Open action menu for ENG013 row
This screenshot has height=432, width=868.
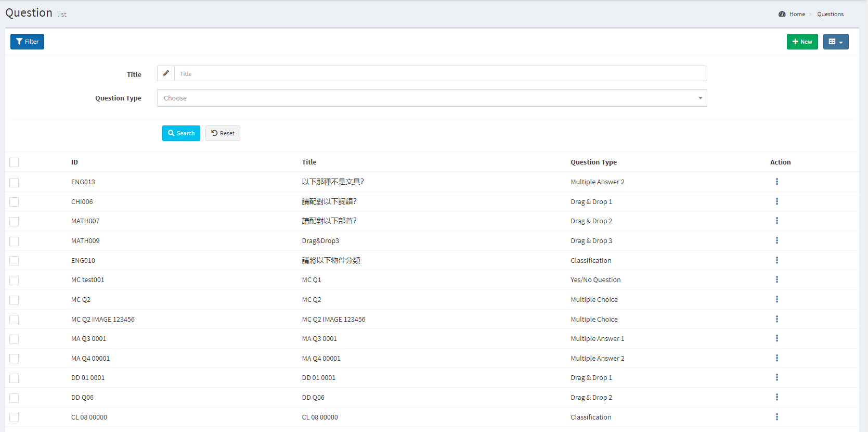tap(776, 182)
